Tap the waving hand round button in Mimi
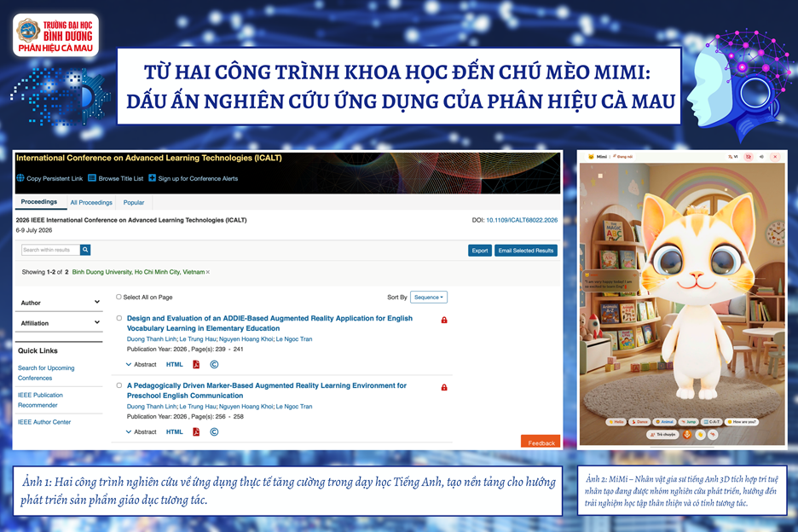 coord(700,435)
